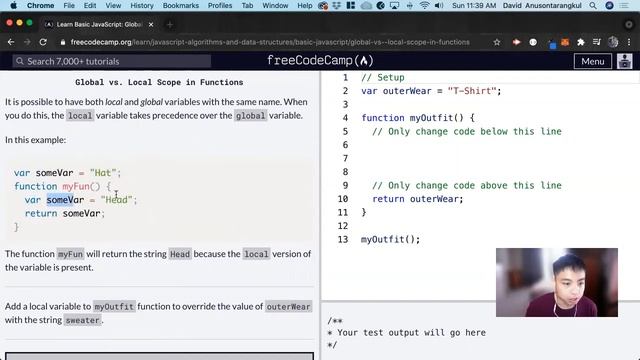640x360 pixels.
Task: Open a new tab with plus button
Action: click(170, 24)
